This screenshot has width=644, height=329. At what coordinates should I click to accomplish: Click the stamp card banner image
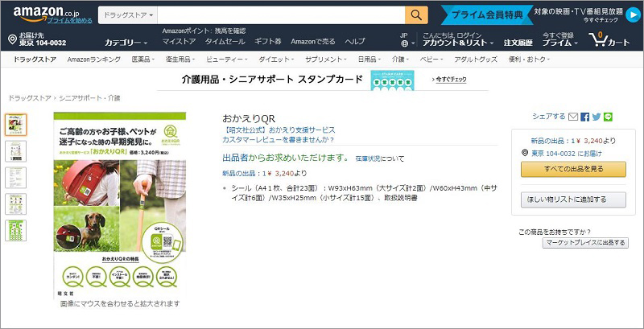point(392,80)
